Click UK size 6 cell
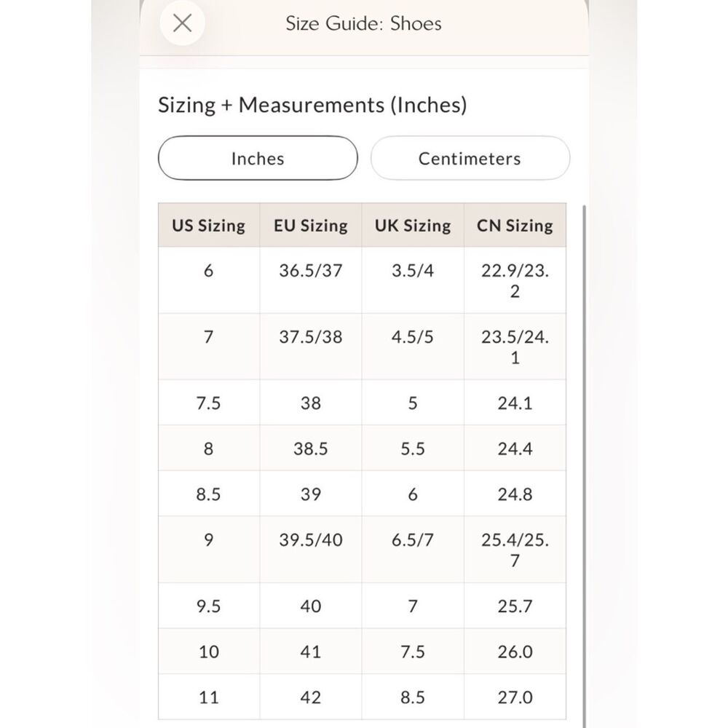The width and height of the screenshot is (728, 728). [x=413, y=494]
